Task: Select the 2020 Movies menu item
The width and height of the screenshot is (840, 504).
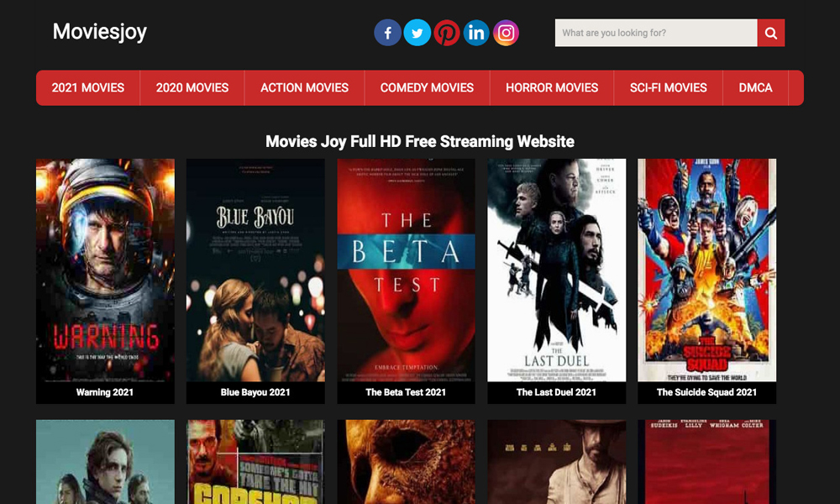Action: coord(192,87)
